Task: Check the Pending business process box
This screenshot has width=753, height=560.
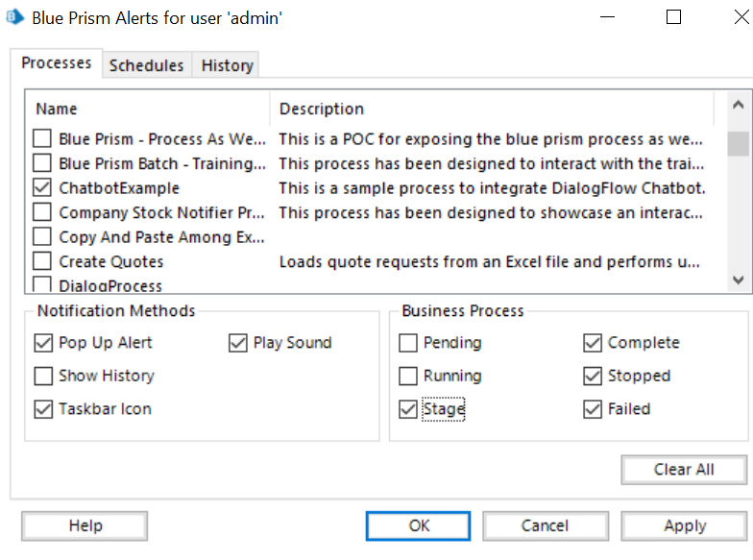Action: click(408, 343)
